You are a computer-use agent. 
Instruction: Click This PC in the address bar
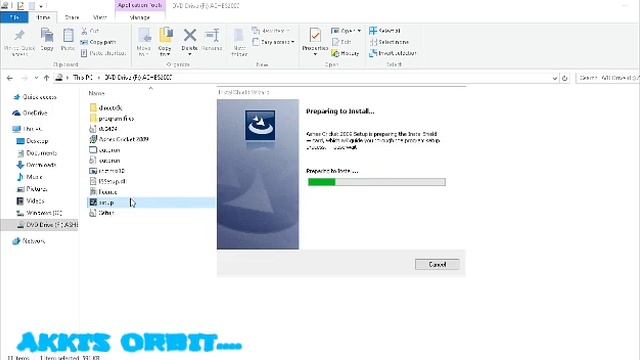tap(83, 77)
